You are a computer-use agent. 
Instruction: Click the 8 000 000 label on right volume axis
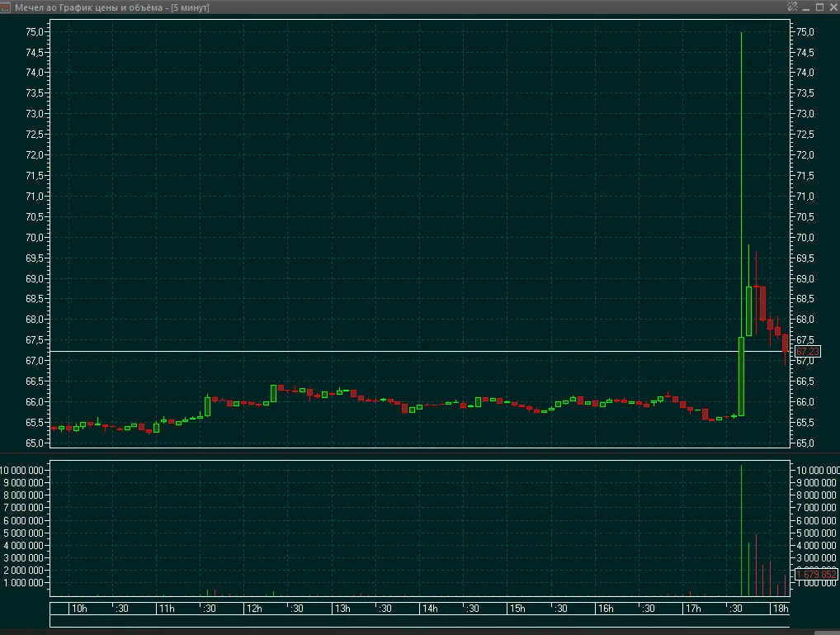point(816,495)
